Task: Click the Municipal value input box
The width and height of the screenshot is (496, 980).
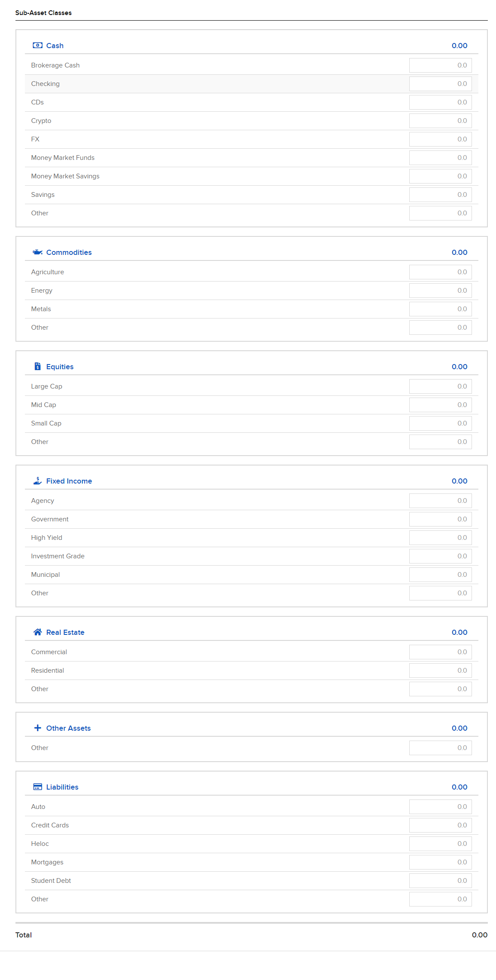Action: [x=440, y=575]
